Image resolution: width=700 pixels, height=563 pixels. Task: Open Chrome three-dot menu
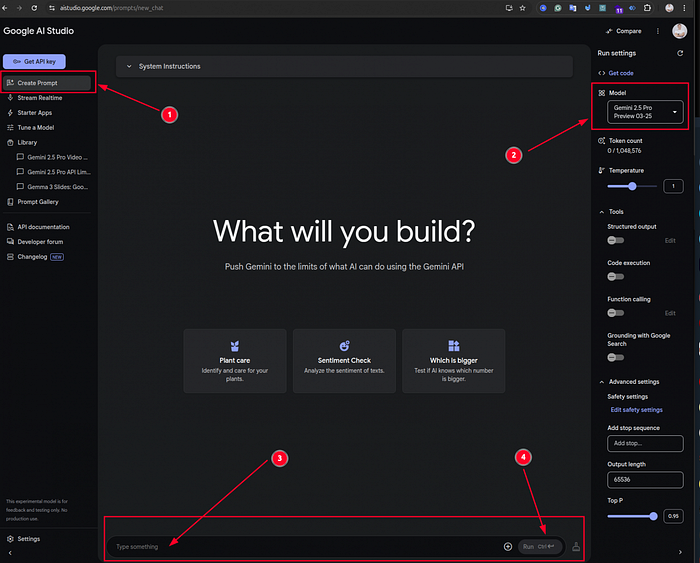click(684, 8)
